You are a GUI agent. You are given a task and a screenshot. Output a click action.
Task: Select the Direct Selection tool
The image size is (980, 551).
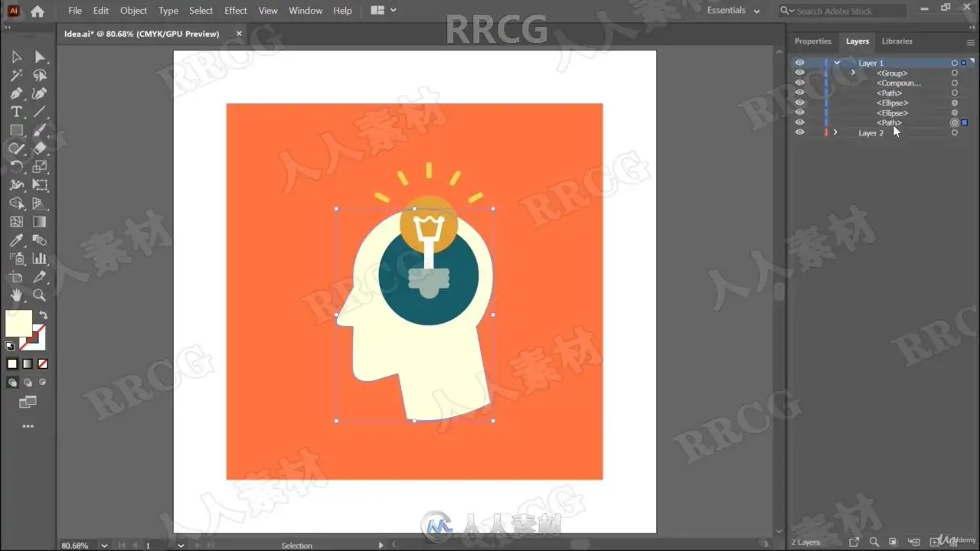tap(40, 57)
